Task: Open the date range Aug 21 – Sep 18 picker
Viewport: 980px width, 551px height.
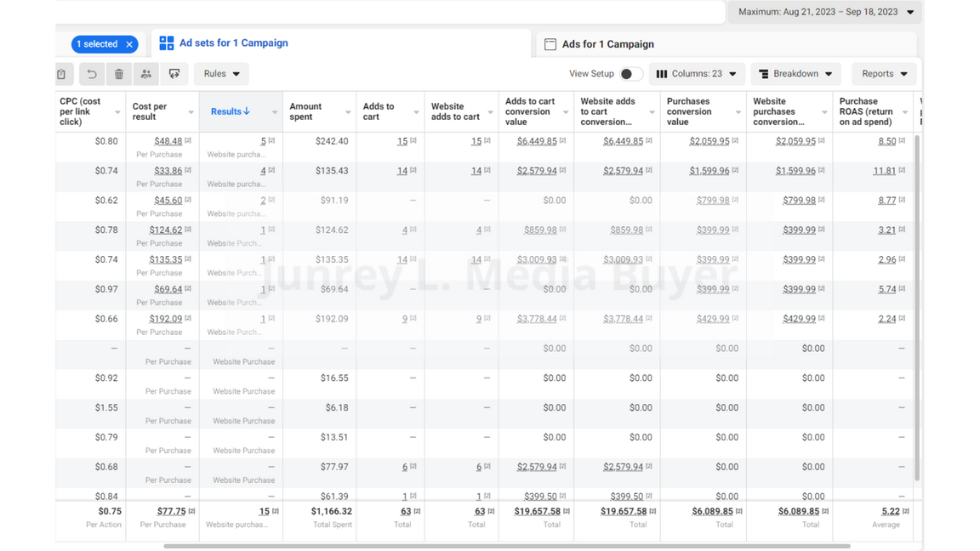Action: [824, 12]
